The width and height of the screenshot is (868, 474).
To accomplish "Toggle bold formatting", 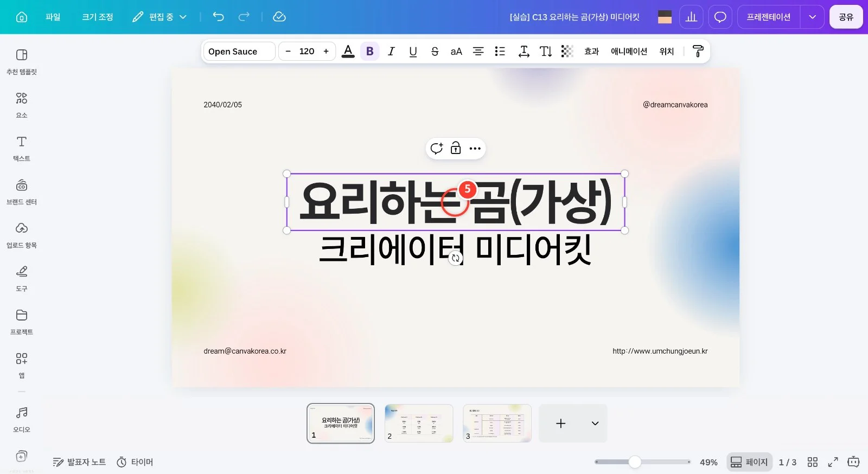I will pyautogui.click(x=370, y=51).
